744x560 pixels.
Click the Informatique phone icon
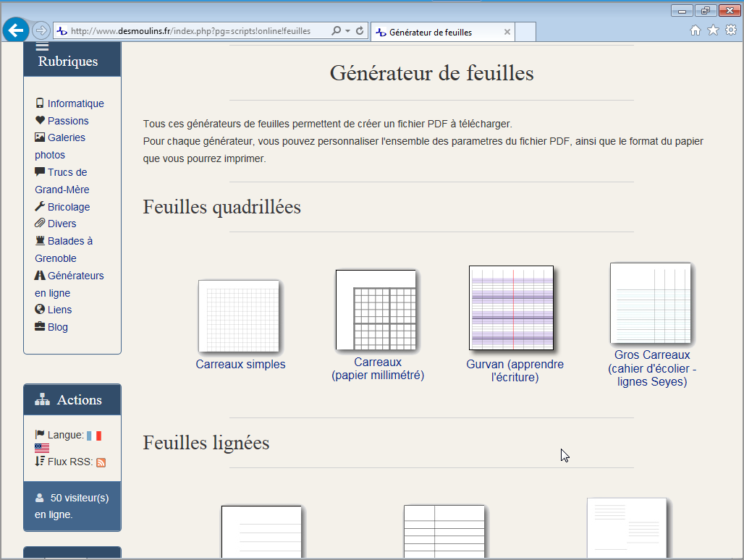click(x=40, y=103)
